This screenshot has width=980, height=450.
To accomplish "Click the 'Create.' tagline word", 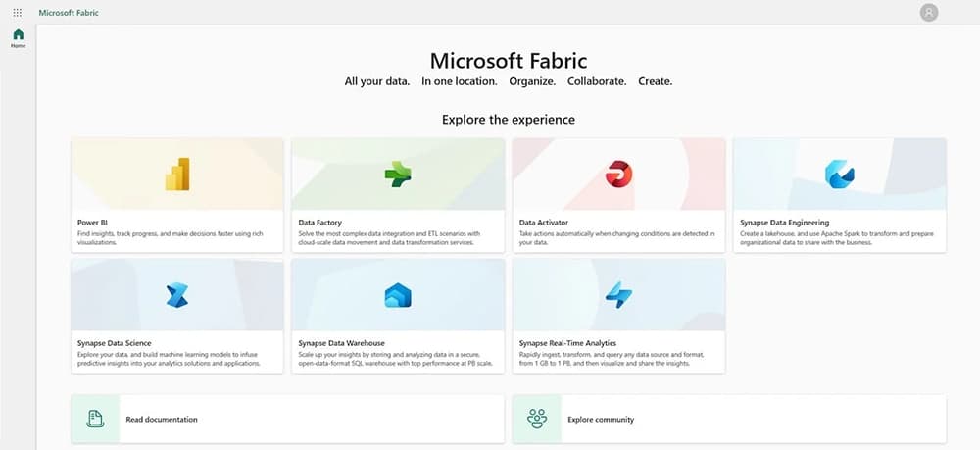I will (655, 81).
